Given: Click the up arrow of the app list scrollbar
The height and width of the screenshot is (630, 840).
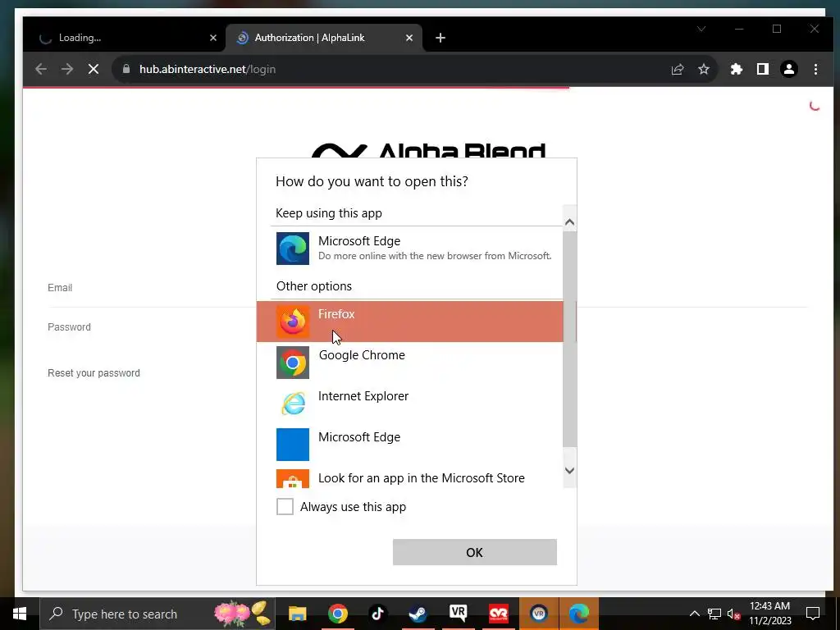Looking at the screenshot, I should tap(569, 221).
